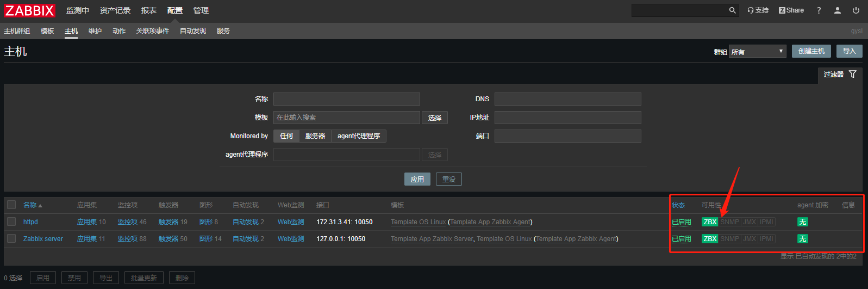The width and height of the screenshot is (868, 289).
Task: Go to 自动发现 submenu
Action: (193, 31)
